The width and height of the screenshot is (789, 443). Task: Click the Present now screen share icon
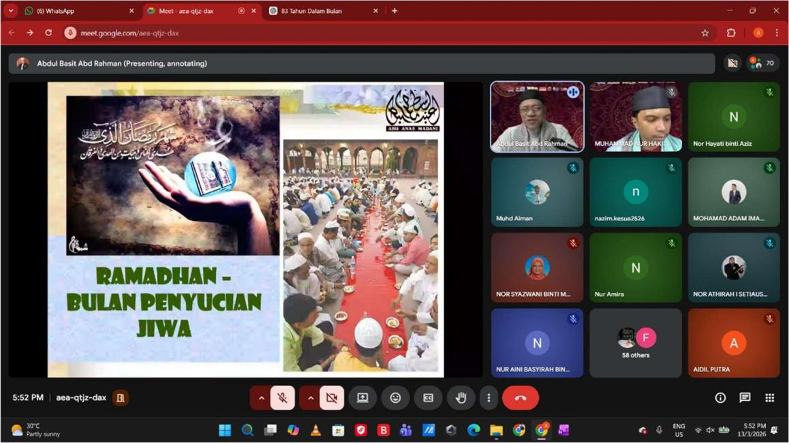362,398
